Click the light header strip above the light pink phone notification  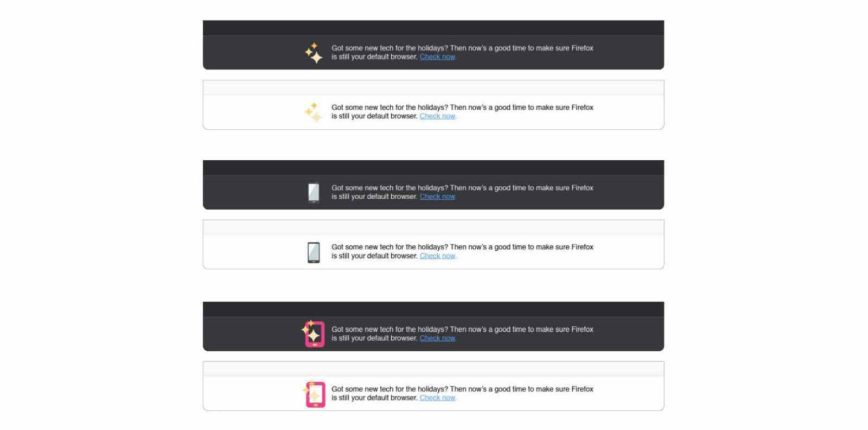coord(433,369)
